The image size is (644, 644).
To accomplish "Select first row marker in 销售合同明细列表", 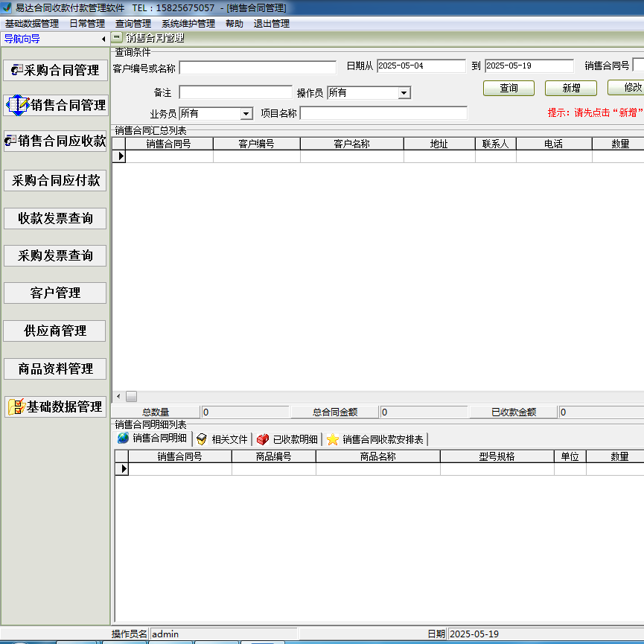I will pyautogui.click(x=122, y=469).
